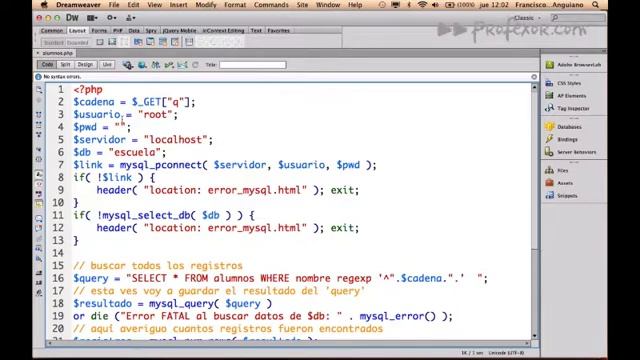Switch to Common insert tab
Viewport: 640px width, 360px height.
pos(52,31)
